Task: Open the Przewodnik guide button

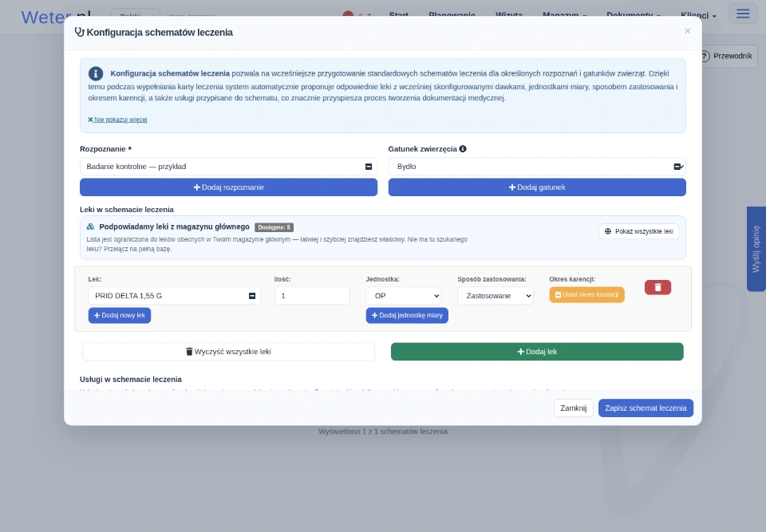Action: click(728, 56)
